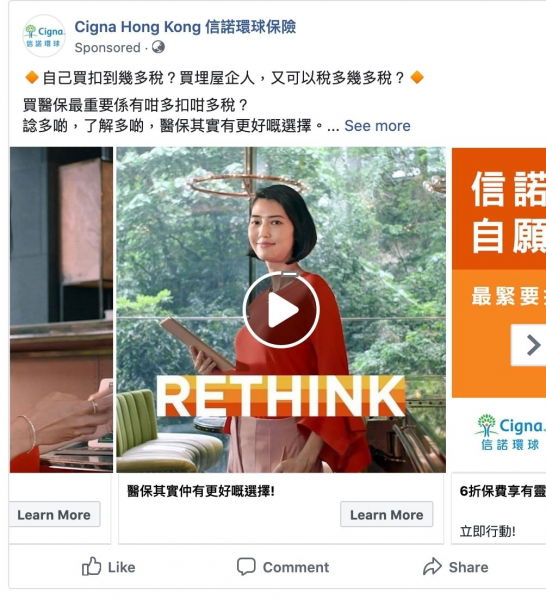
Task: Click the headline under the RETHINK video
Action: 201,491
